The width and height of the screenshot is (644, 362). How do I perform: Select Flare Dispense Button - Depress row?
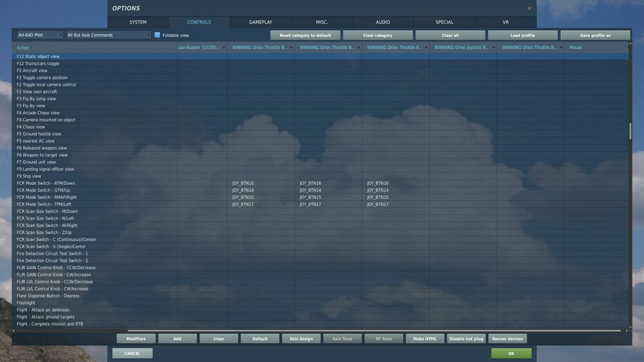point(320,296)
